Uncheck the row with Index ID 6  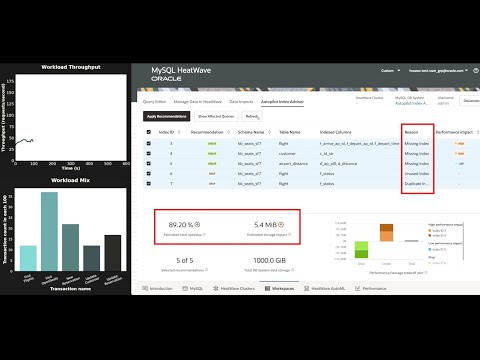click(x=149, y=173)
